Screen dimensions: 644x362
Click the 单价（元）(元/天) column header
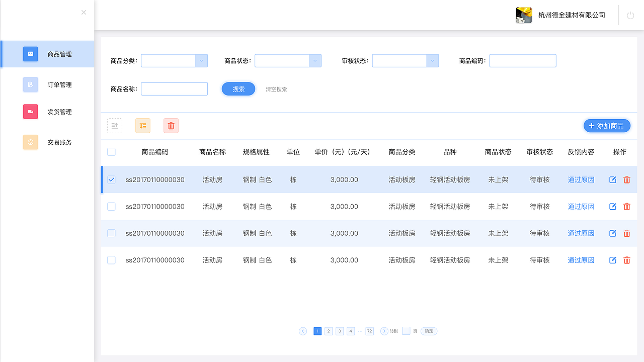point(343,152)
